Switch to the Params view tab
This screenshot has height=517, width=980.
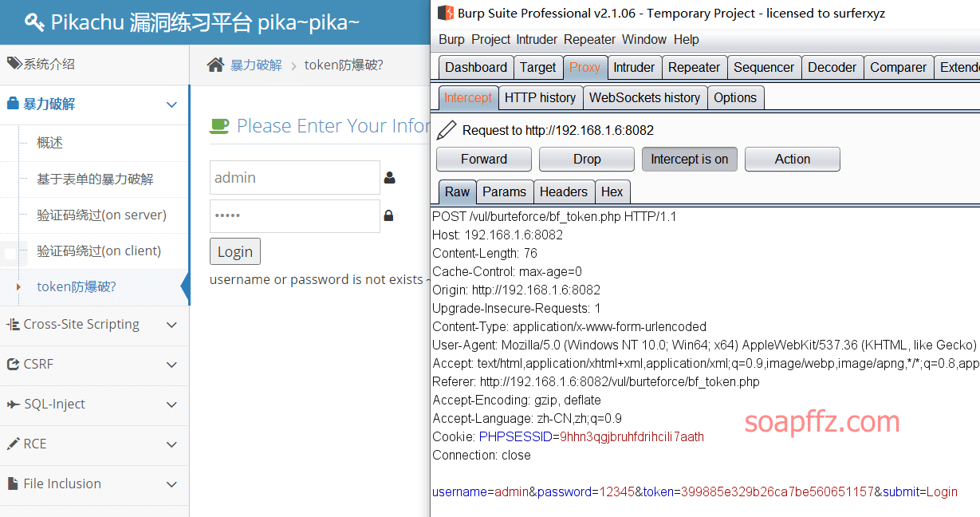pos(504,191)
